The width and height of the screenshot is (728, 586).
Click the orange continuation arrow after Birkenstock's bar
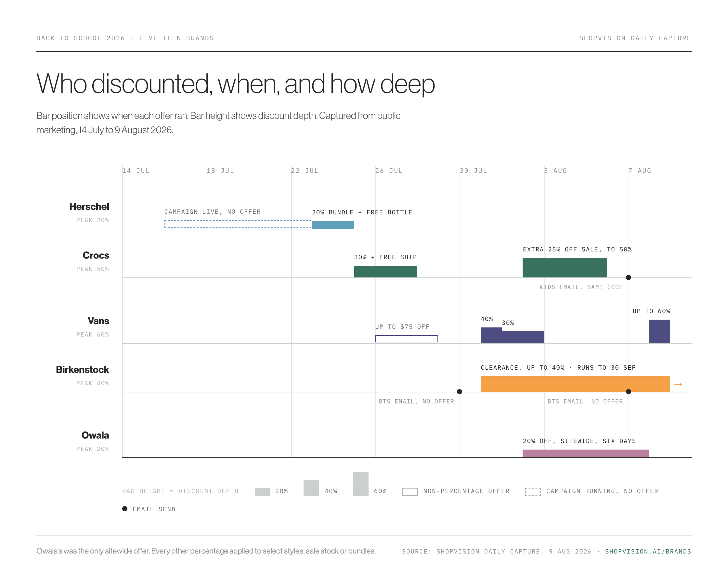tap(678, 384)
